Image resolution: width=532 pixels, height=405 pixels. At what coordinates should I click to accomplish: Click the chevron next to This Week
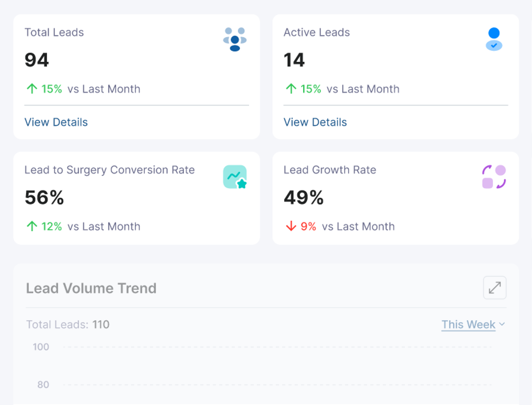pyautogui.click(x=502, y=324)
